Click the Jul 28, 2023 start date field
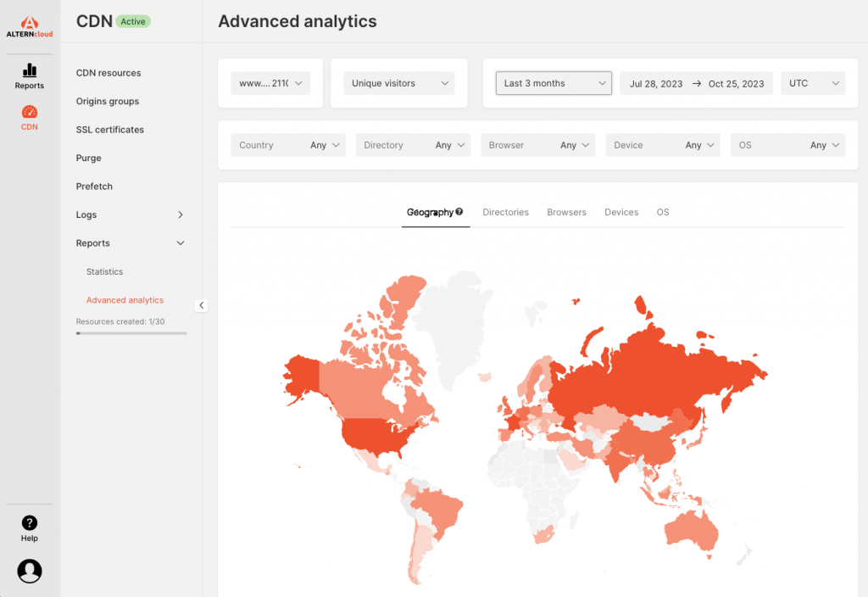 tap(655, 84)
